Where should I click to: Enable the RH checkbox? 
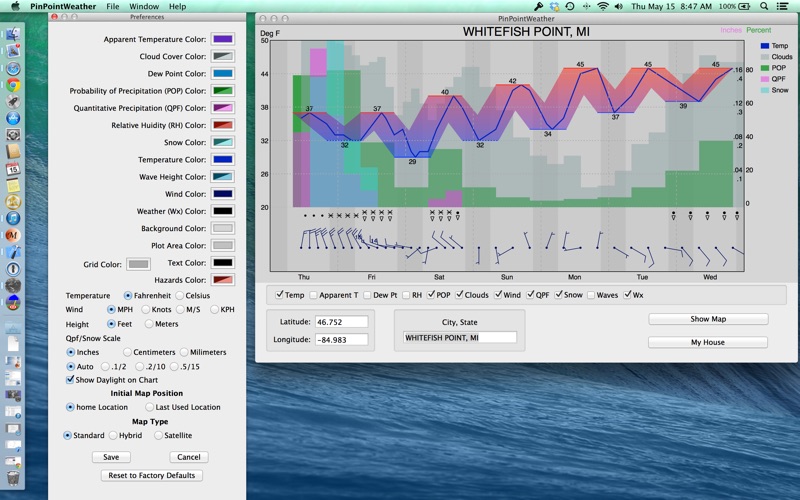(x=406, y=295)
